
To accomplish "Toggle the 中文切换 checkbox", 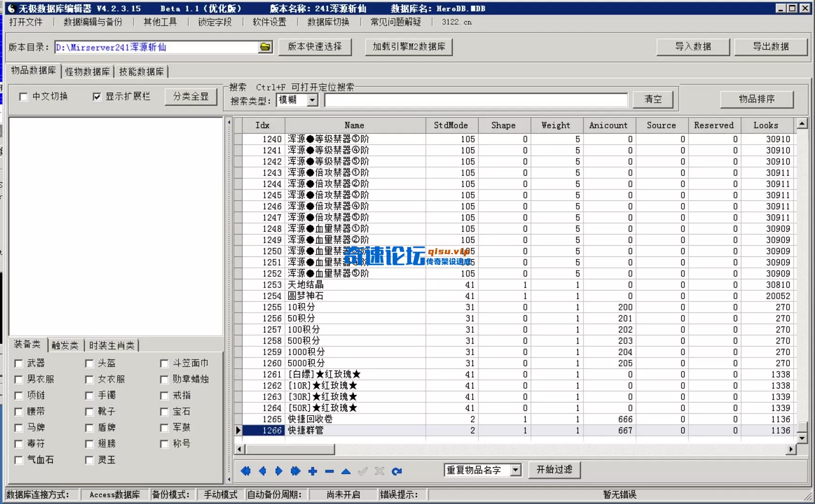I will point(22,97).
